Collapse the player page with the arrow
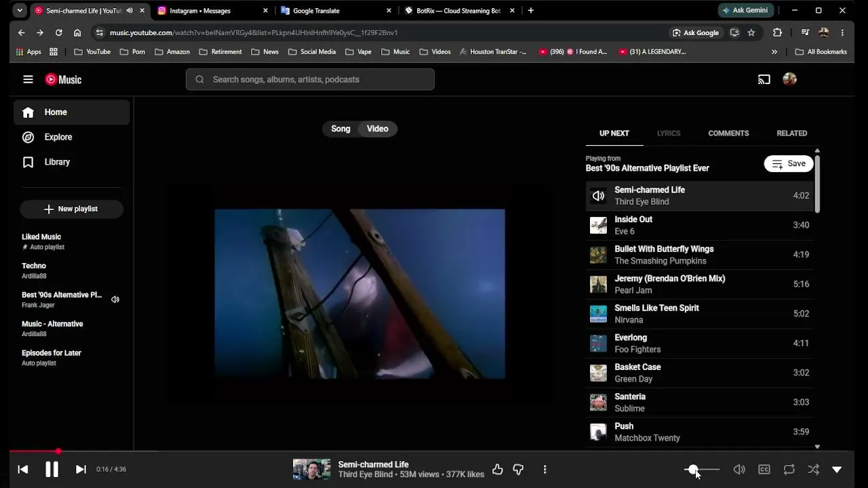Viewport: 868px width, 488px height. tap(837, 469)
